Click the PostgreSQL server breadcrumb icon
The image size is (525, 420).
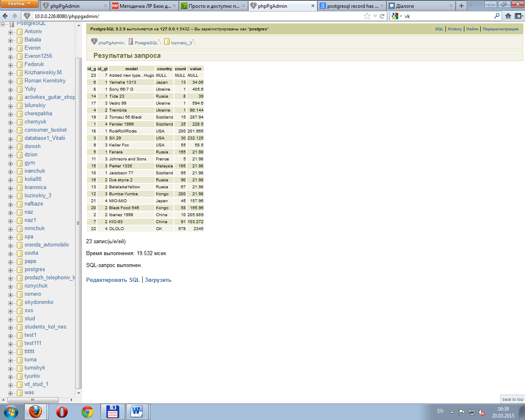pyautogui.click(x=131, y=41)
